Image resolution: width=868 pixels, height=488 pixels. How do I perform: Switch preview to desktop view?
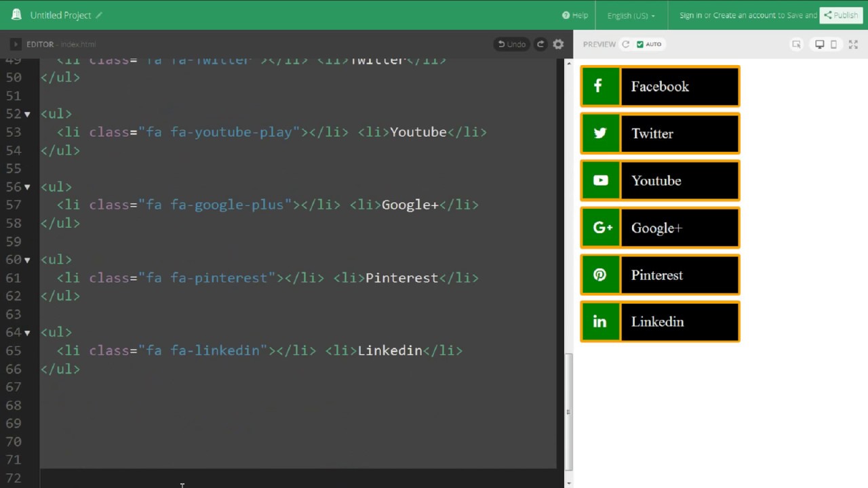(x=819, y=44)
